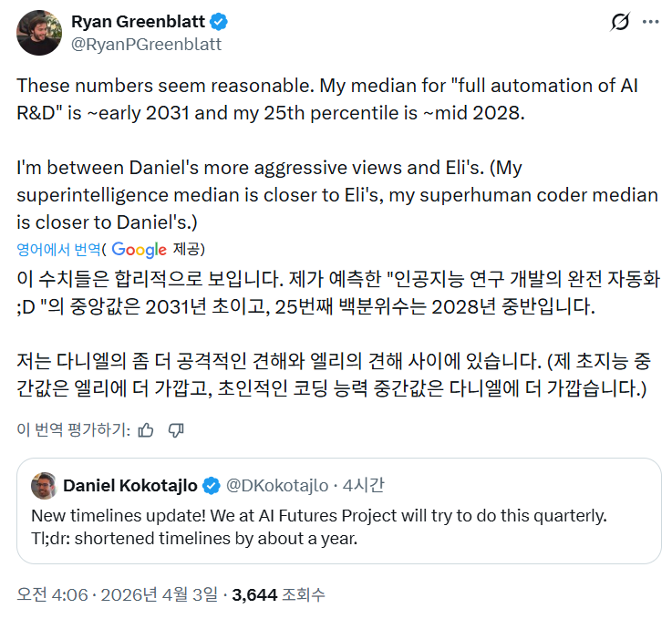Click the '영어에서 번역' translation link
The width and height of the screenshot is (672, 619).
point(59,249)
